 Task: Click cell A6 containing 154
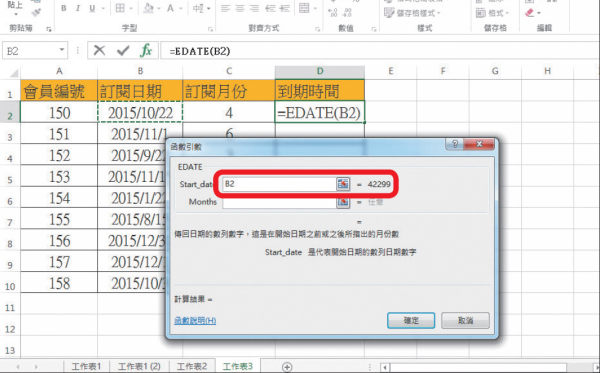[59, 198]
